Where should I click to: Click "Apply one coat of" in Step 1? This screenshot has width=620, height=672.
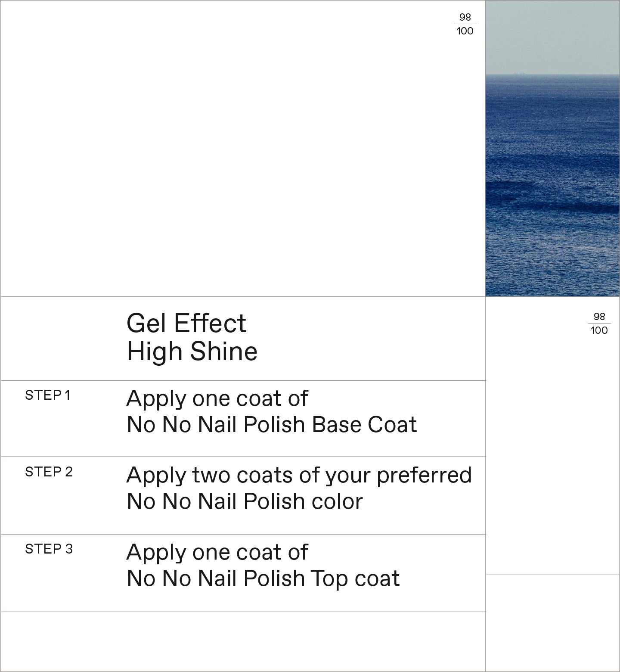coord(217,398)
